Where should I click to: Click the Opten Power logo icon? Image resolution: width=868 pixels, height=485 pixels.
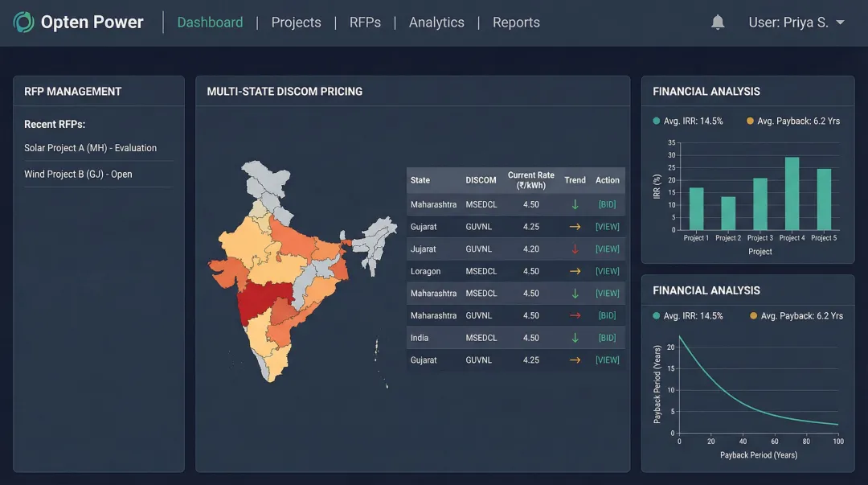[x=23, y=22]
